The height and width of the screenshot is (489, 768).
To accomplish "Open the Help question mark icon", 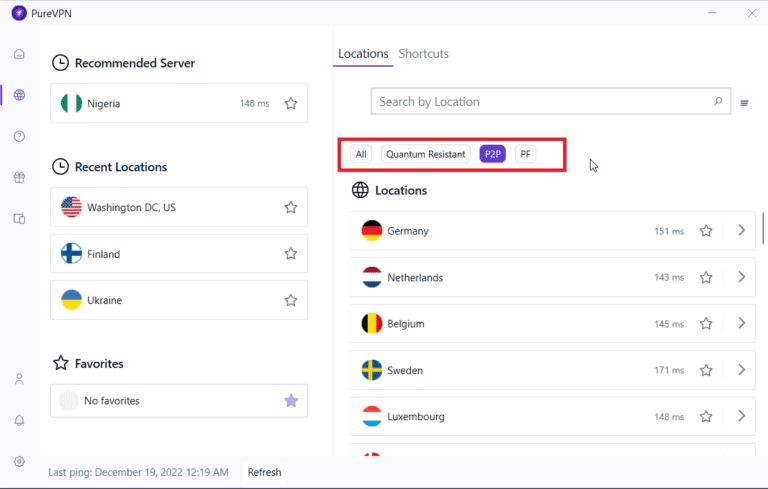I will tap(19, 136).
